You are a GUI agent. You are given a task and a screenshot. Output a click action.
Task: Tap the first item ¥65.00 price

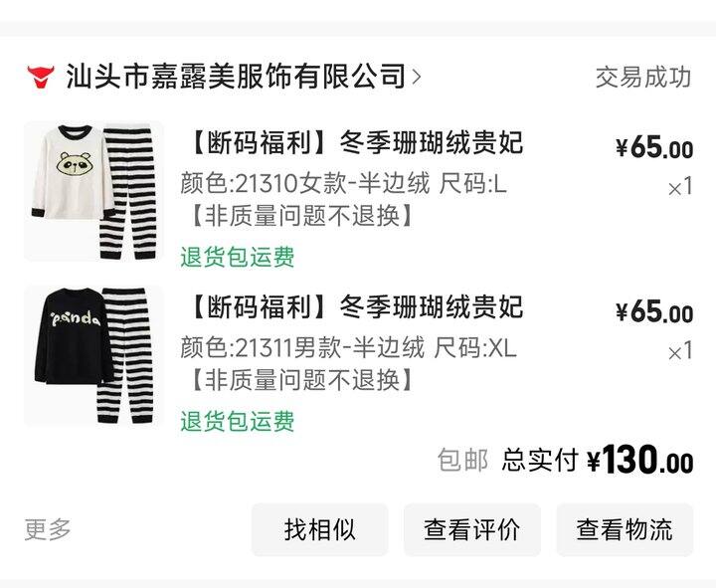coord(654,148)
